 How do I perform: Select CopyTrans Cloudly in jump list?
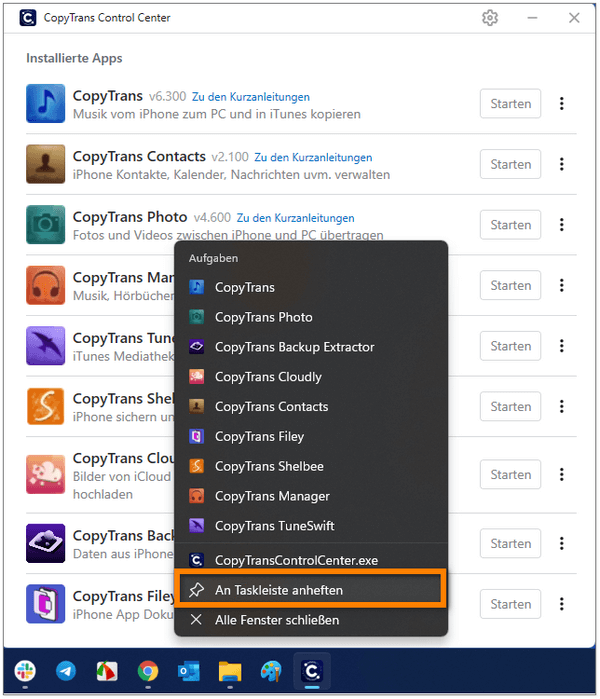(x=311, y=377)
